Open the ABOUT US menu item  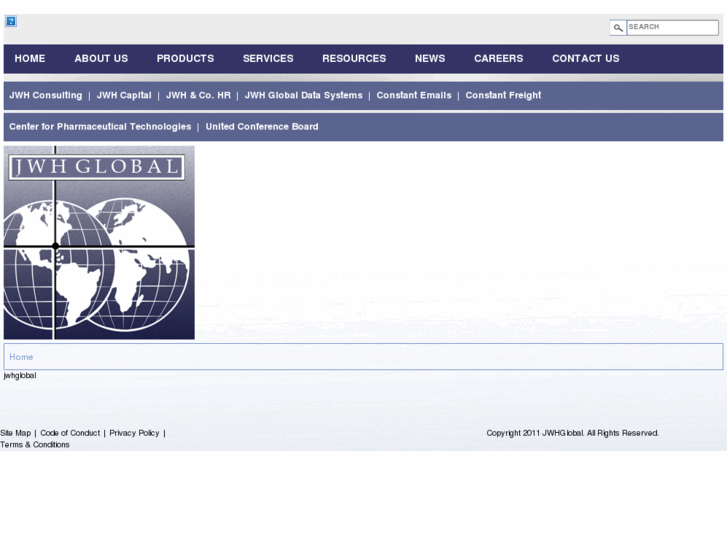click(101, 58)
